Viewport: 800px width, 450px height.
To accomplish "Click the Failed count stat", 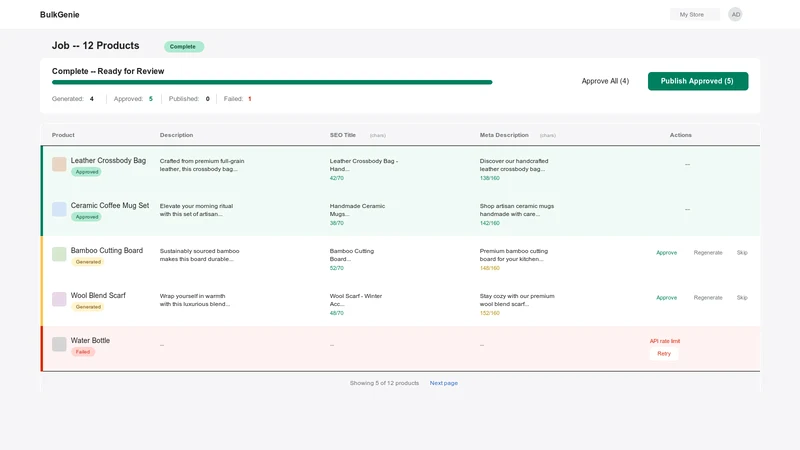I will click(238, 99).
